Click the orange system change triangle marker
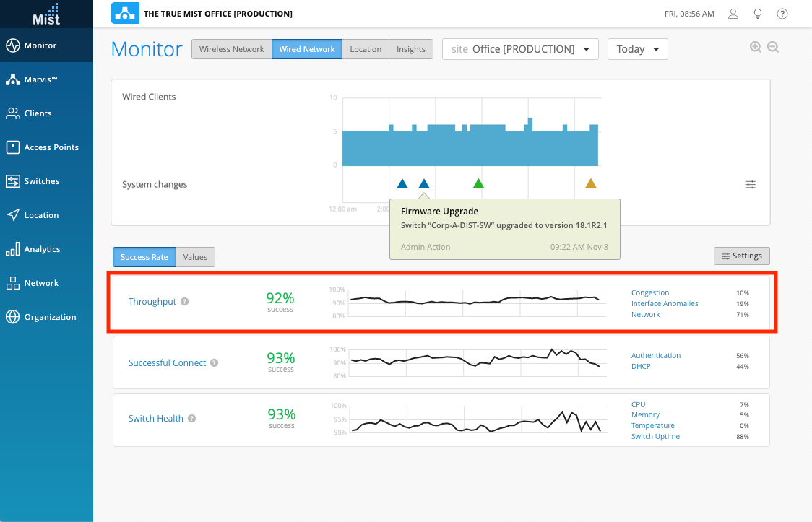Screen dimensions: 812x522 pyautogui.click(x=591, y=183)
